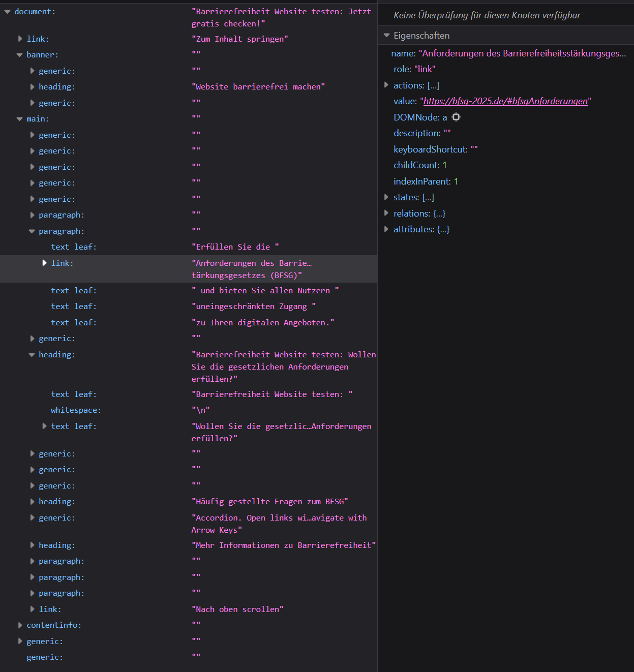Select the whitespace '\n' row
Screen dimensions: 634x672
[189, 410]
